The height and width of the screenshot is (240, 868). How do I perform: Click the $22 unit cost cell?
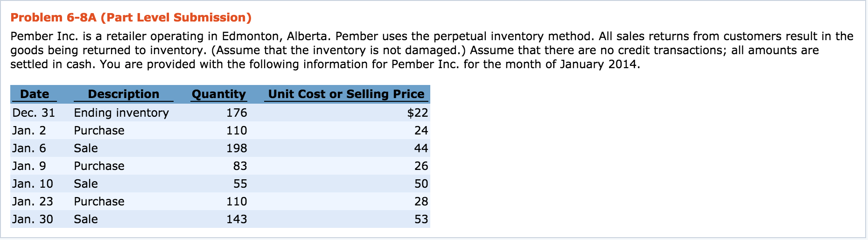click(417, 113)
